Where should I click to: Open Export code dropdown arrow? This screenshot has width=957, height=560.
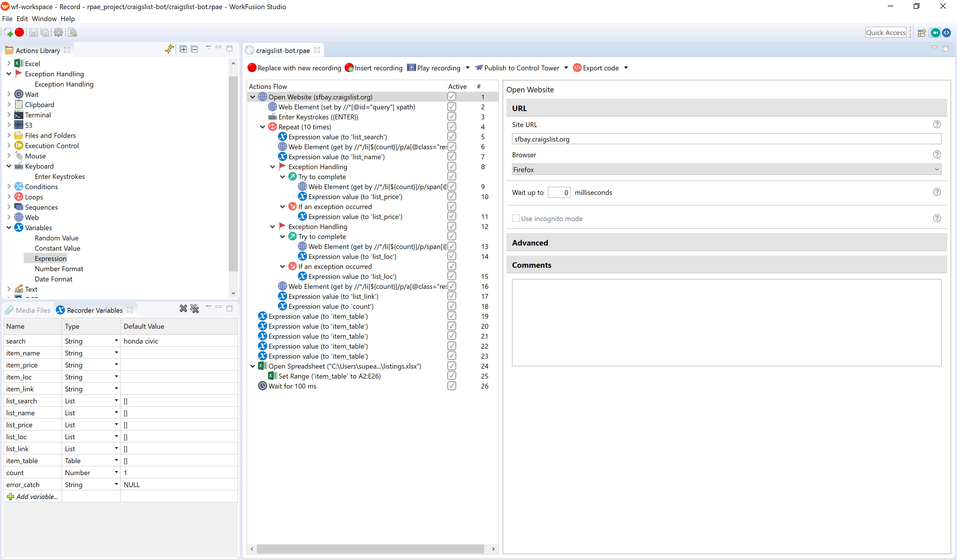pos(626,68)
